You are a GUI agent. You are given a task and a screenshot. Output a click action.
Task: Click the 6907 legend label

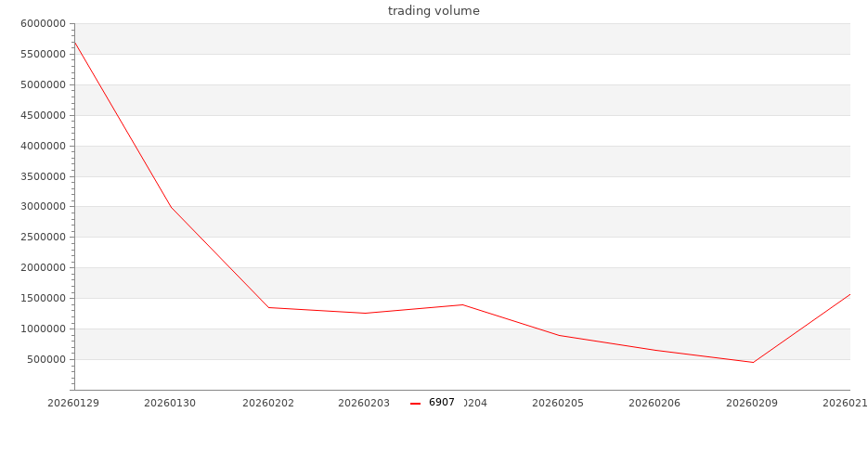(x=442, y=403)
